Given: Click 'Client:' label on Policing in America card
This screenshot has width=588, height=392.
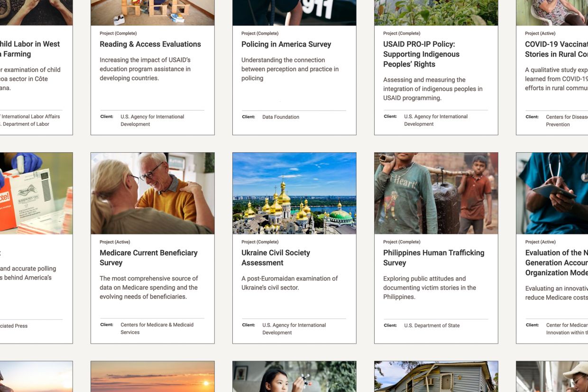Looking at the screenshot, I should [x=248, y=117].
